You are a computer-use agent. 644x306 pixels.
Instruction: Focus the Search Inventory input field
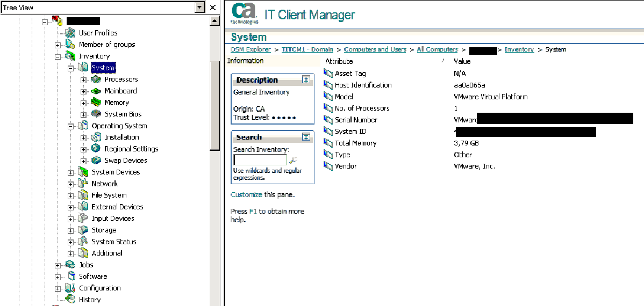coord(260,160)
